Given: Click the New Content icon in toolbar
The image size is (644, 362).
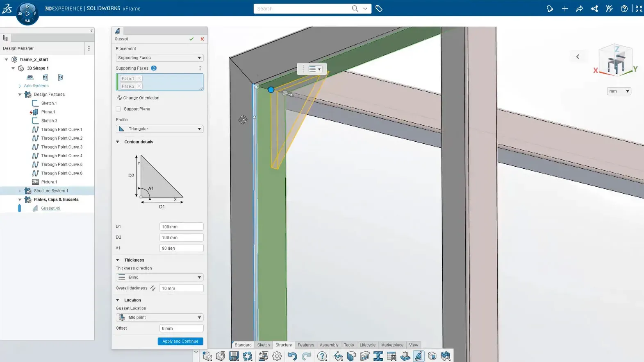Looking at the screenshot, I should (x=207, y=356).
